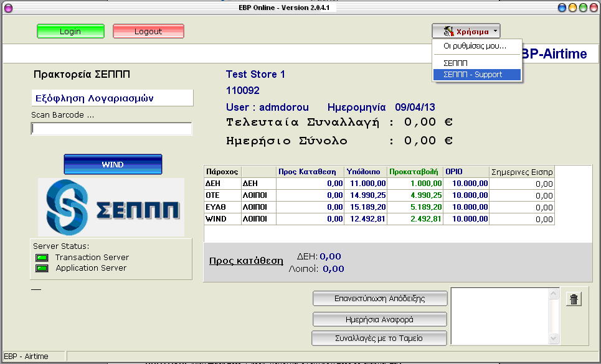Click the ΟΡΙΟ column header

tap(466, 172)
